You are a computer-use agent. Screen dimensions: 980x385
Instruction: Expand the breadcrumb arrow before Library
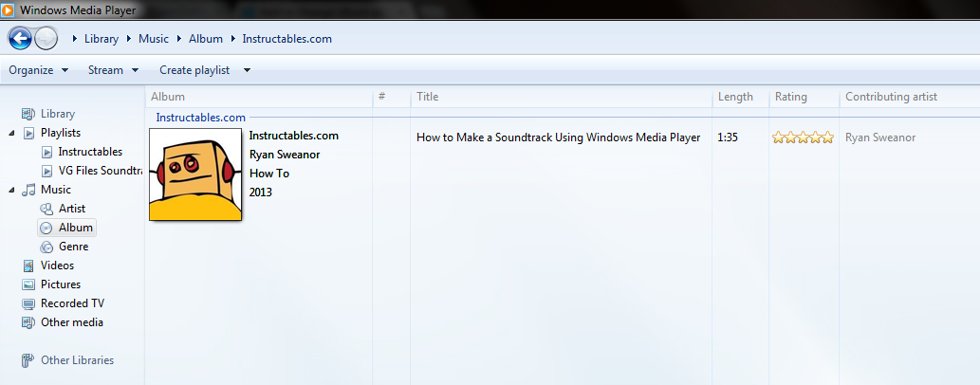75,39
